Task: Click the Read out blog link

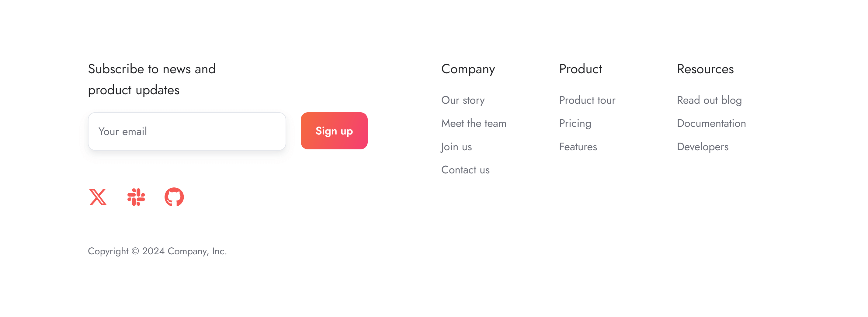Action: tap(709, 100)
